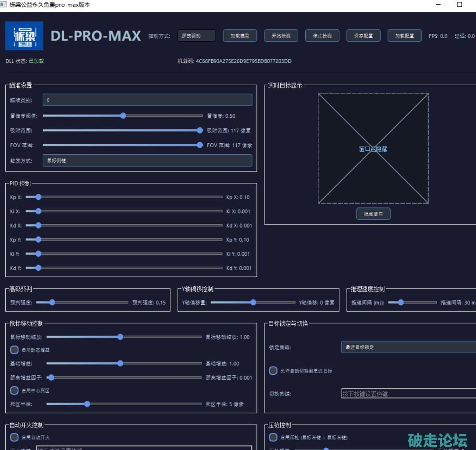Viewport: 476px width, 450px height.
Task: Check 允许自动切换到更近目标 option
Action: (273, 370)
